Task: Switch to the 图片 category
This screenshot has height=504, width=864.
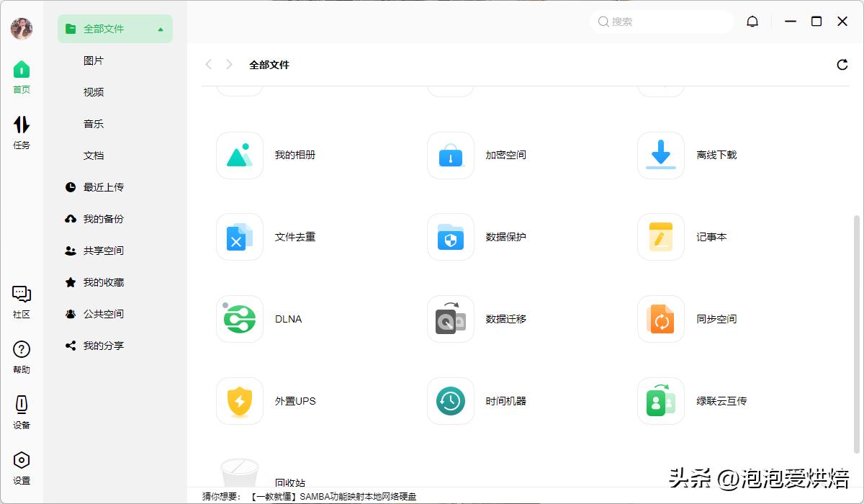Action: (94, 60)
